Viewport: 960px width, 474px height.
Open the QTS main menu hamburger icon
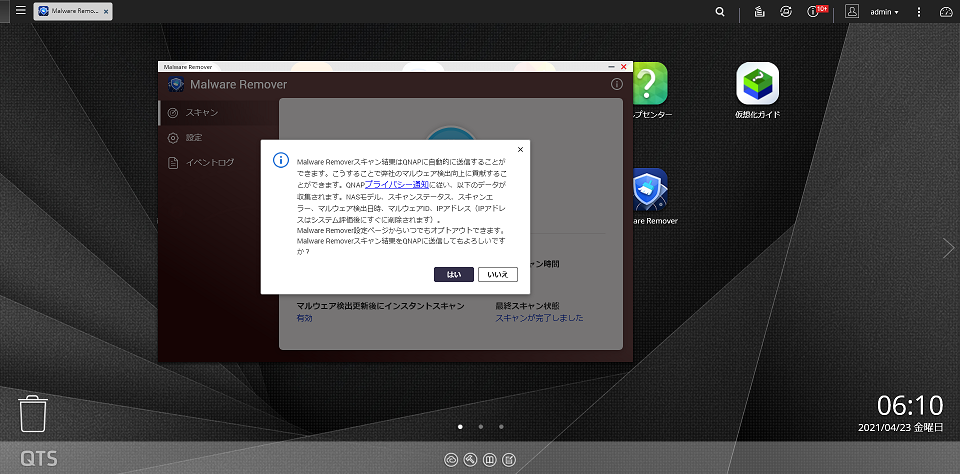21,10
